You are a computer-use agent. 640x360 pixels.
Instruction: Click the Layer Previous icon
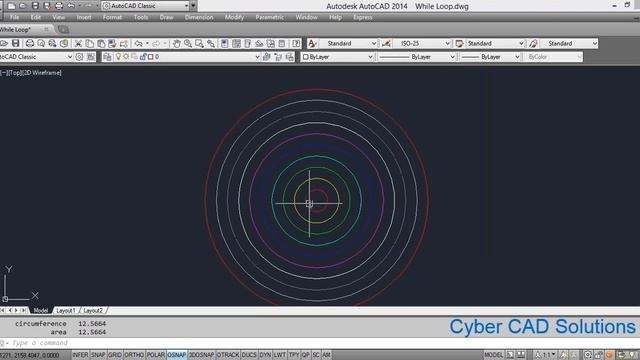point(278,57)
